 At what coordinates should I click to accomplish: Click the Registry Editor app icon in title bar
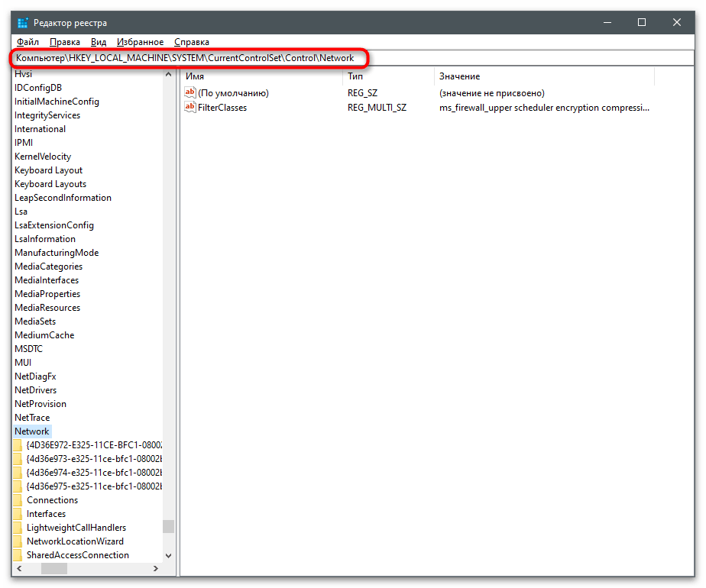click(23, 23)
